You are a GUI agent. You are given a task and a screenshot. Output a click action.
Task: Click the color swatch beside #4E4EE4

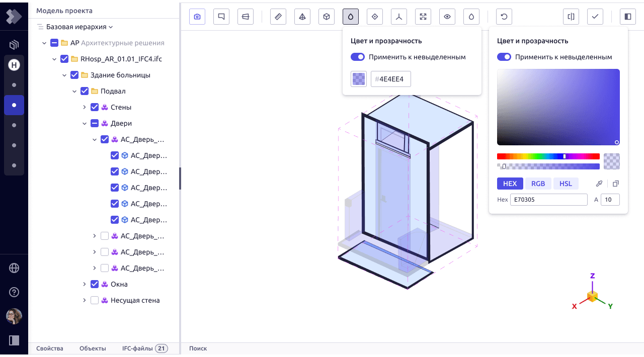point(359,79)
